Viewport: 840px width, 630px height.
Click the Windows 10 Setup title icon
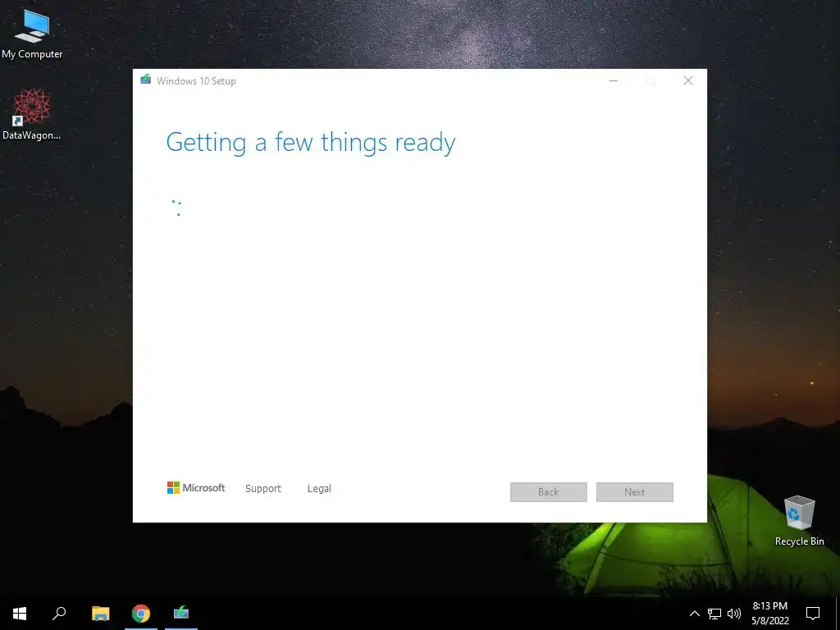pos(146,80)
